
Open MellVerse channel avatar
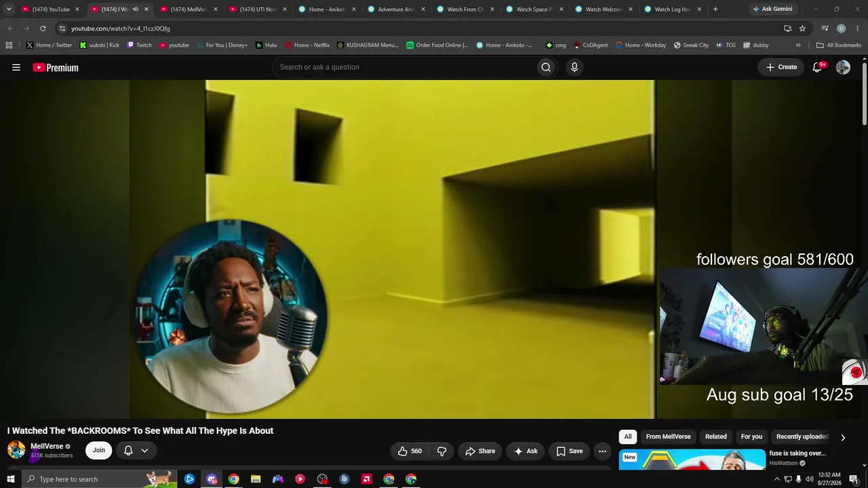pos(16,450)
